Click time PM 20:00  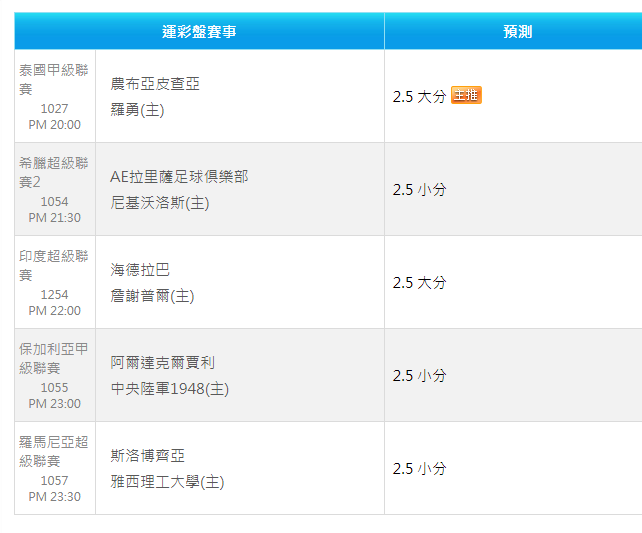click(54, 125)
